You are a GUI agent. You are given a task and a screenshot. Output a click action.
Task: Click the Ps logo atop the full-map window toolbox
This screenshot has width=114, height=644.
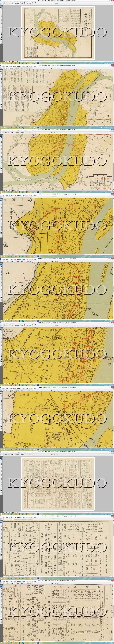1,7
